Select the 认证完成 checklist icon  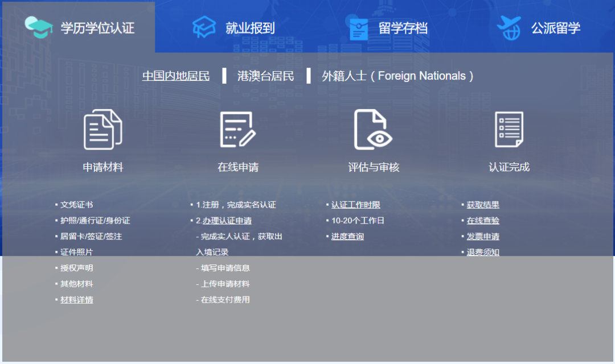(x=509, y=130)
